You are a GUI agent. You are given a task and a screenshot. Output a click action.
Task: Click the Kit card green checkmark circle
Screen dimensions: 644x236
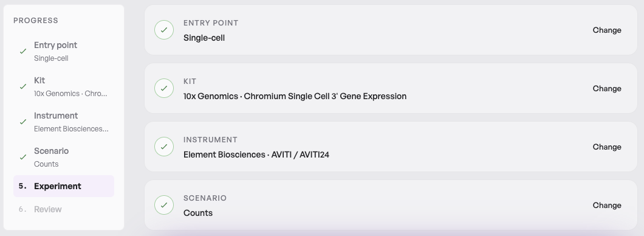pos(164,88)
